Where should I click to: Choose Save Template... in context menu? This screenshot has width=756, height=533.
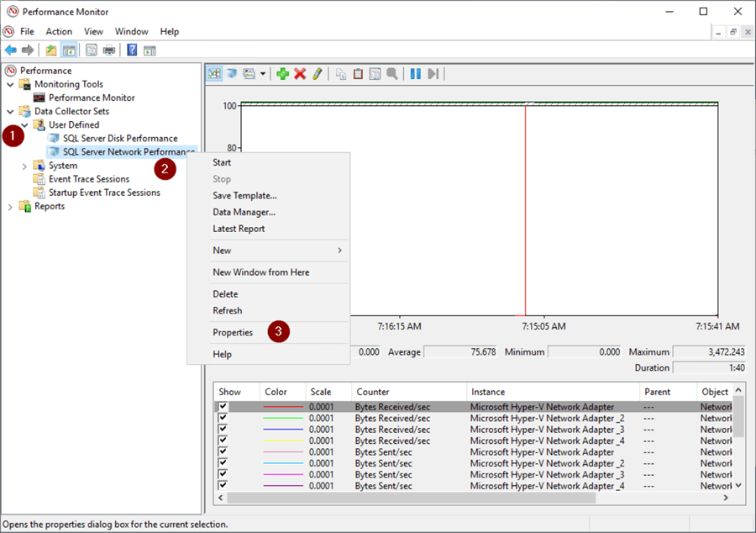click(x=268, y=195)
